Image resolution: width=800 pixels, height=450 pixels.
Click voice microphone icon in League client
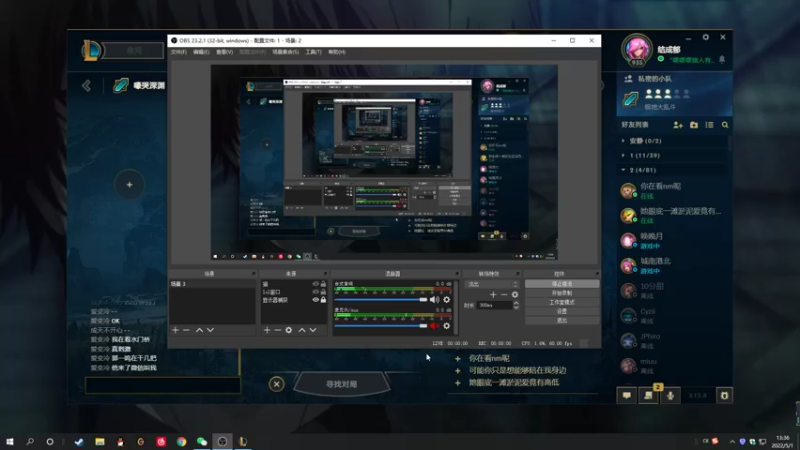tap(670, 395)
